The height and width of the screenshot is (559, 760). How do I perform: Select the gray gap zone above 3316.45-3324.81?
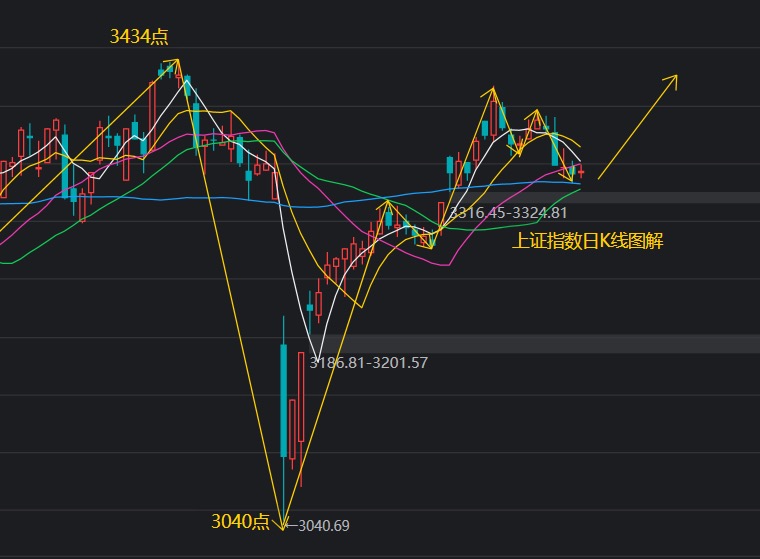pos(603,197)
